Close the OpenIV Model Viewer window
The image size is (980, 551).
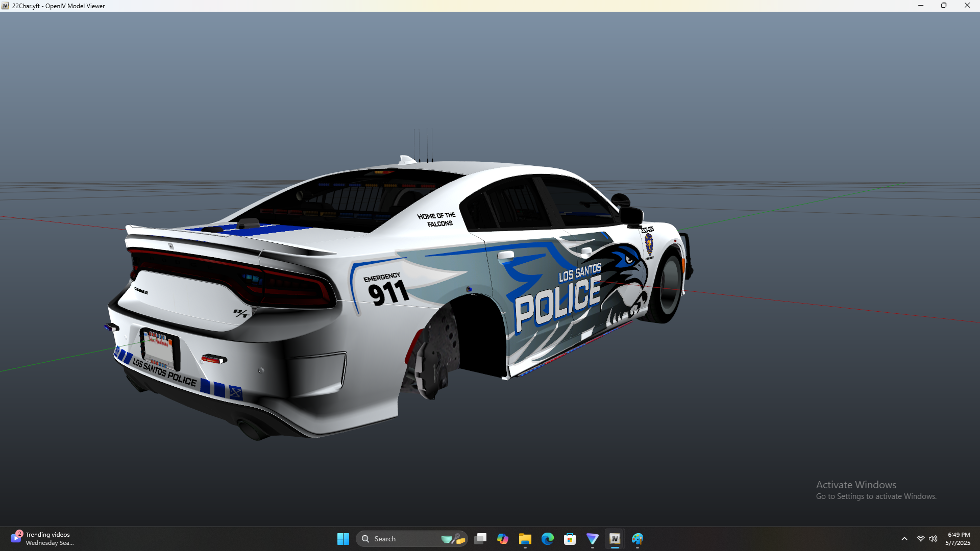click(x=967, y=6)
